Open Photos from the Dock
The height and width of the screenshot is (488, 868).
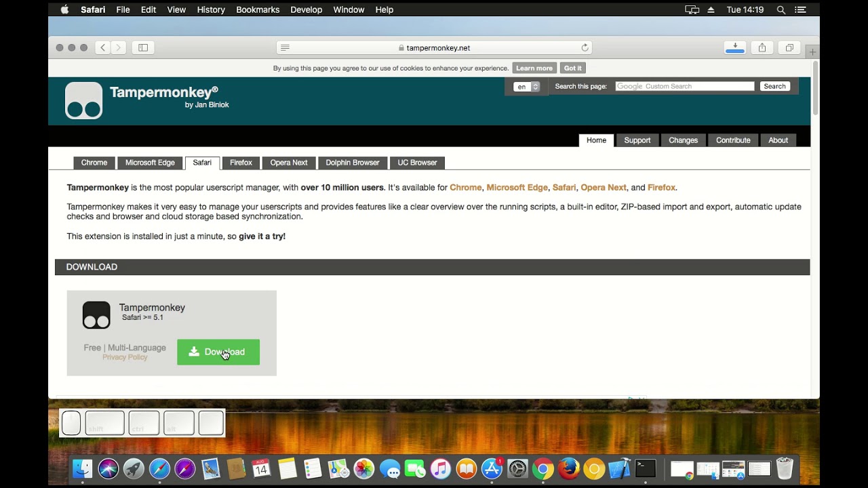pyautogui.click(x=364, y=468)
